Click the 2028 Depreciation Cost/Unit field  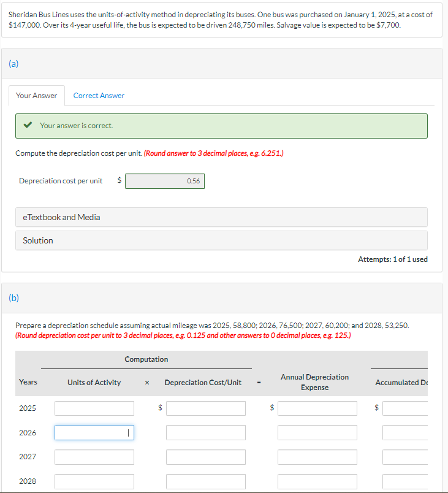[206, 481]
